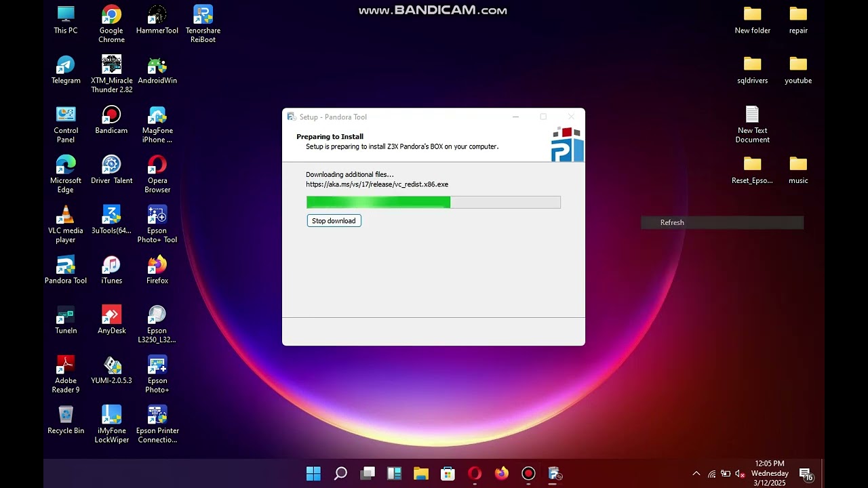Image resolution: width=868 pixels, height=488 pixels.
Task: Switch to Opera in taskbar
Action: pos(475,473)
